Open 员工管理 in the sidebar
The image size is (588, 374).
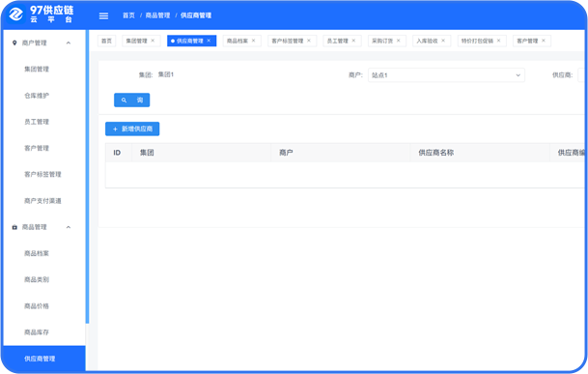click(37, 122)
